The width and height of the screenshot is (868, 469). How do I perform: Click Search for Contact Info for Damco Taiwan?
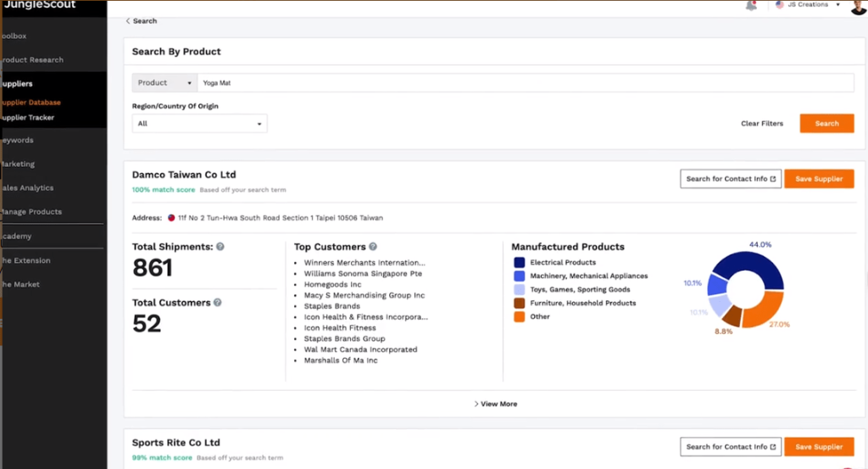pyautogui.click(x=731, y=179)
